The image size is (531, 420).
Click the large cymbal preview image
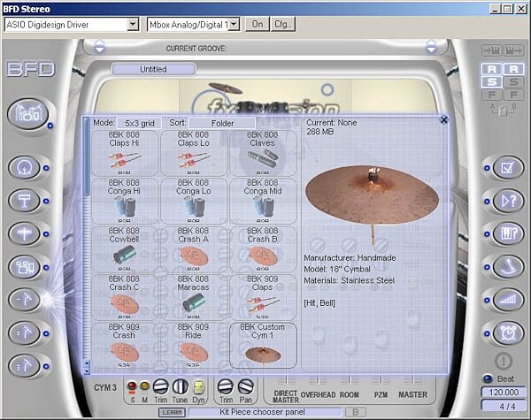click(x=373, y=203)
